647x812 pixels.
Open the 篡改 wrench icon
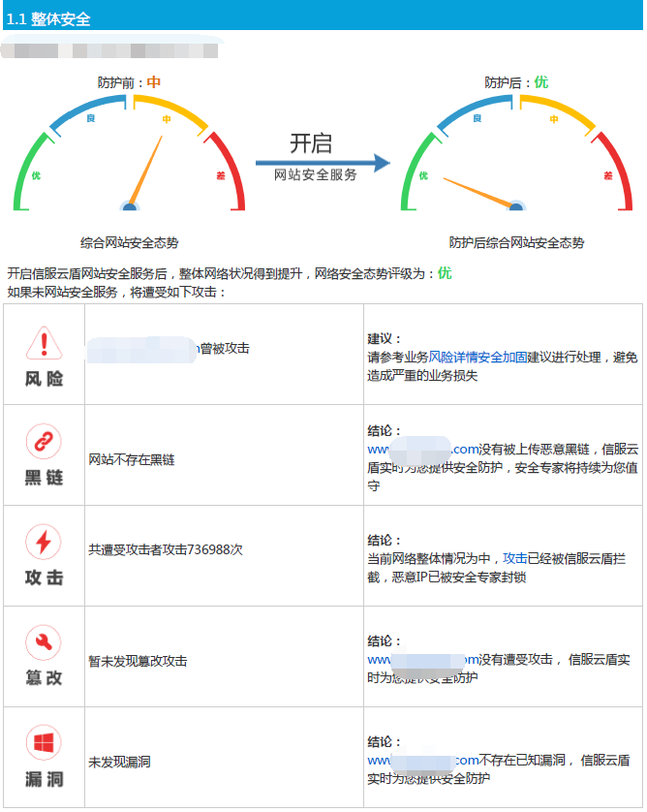coord(43,643)
